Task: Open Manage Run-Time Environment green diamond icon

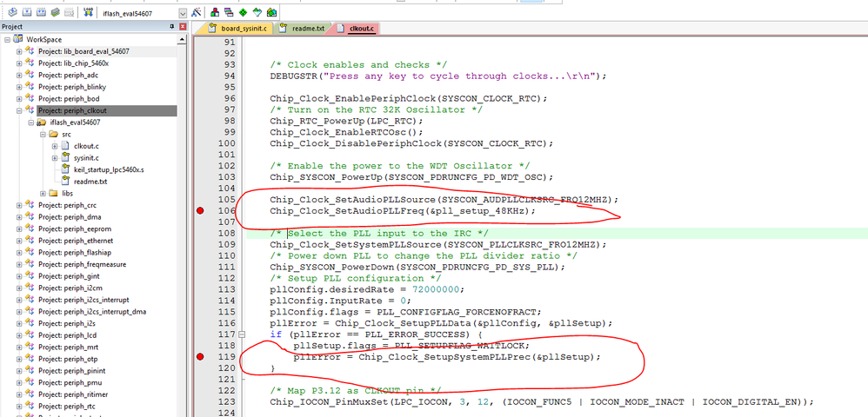Action: tap(243, 12)
